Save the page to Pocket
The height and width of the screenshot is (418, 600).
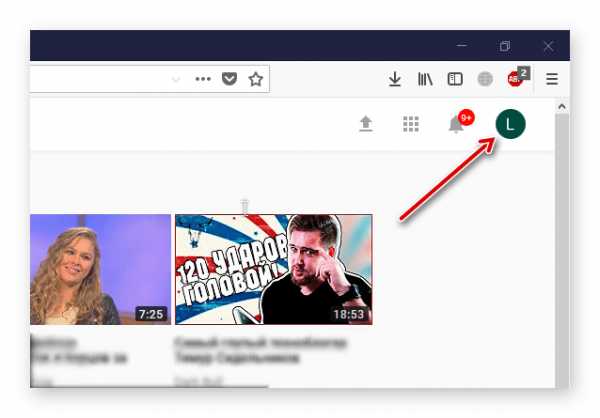click(x=229, y=79)
